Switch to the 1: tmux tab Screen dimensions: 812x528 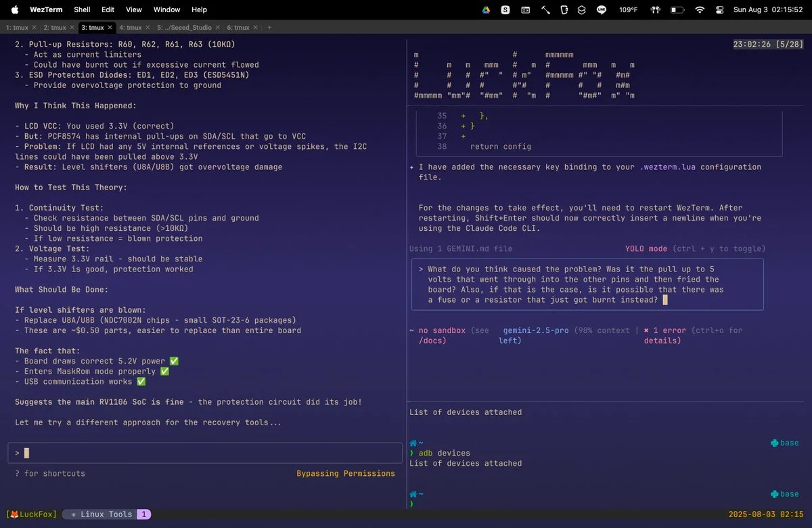coord(17,28)
